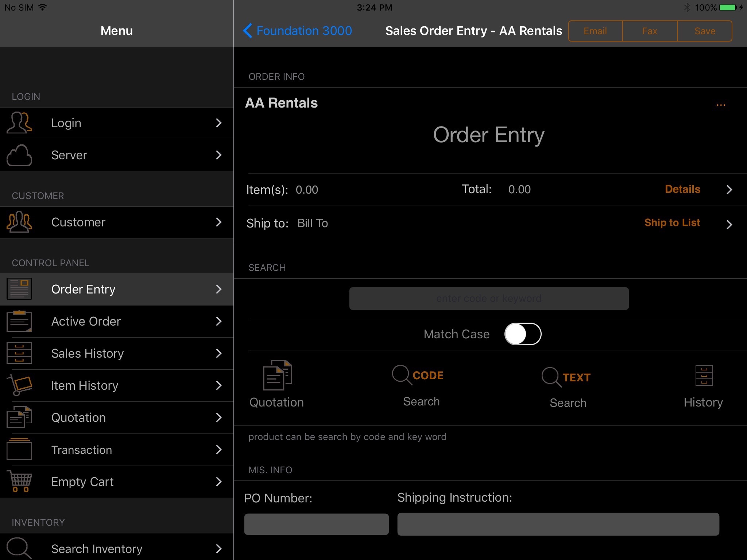This screenshot has height=560, width=747.
Task: Open Search Inventory menu item
Action: point(117,548)
